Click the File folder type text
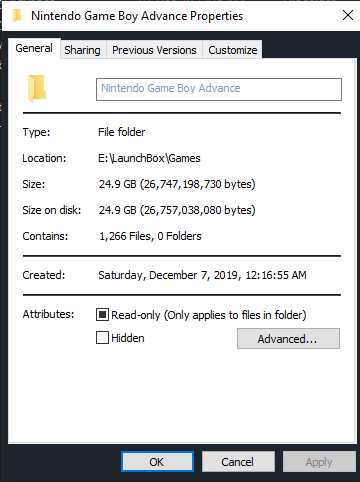Screen dimensions: 360x482 [122, 132]
